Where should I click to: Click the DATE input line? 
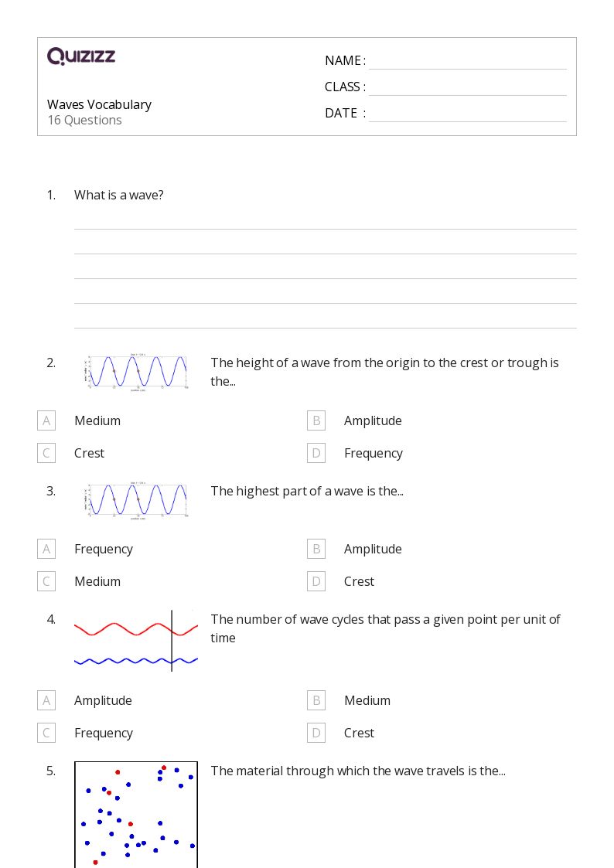pyautogui.click(x=468, y=114)
